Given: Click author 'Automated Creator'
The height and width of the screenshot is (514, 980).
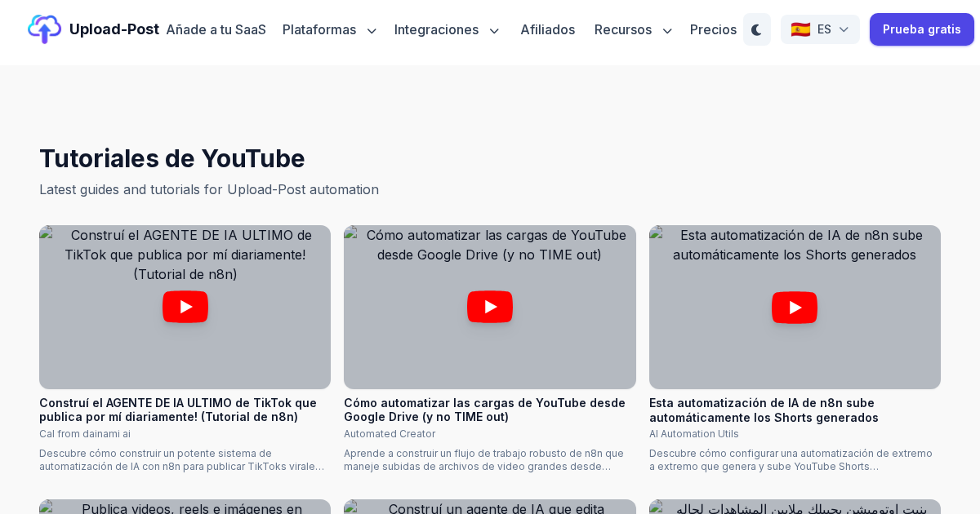Looking at the screenshot, I should coord(390,434).
